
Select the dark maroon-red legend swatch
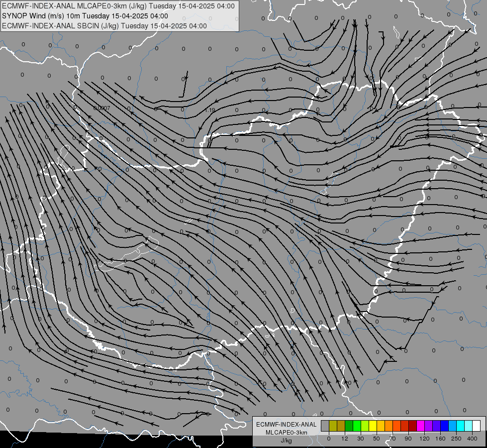412,426
